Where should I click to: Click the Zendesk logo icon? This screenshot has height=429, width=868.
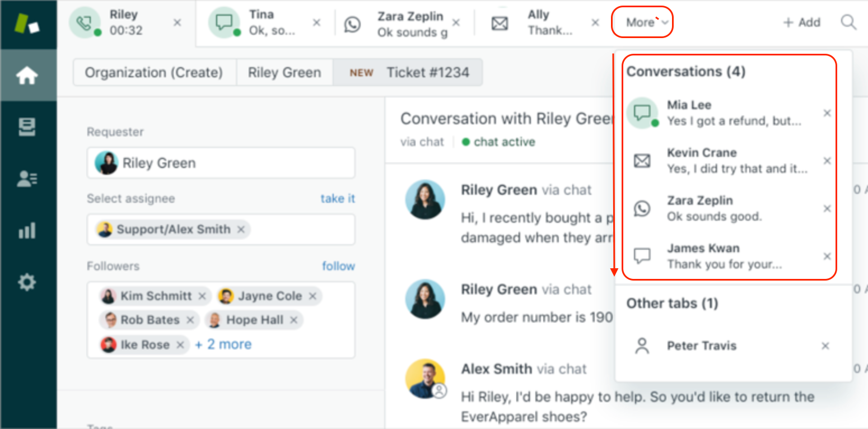point(27,24)
